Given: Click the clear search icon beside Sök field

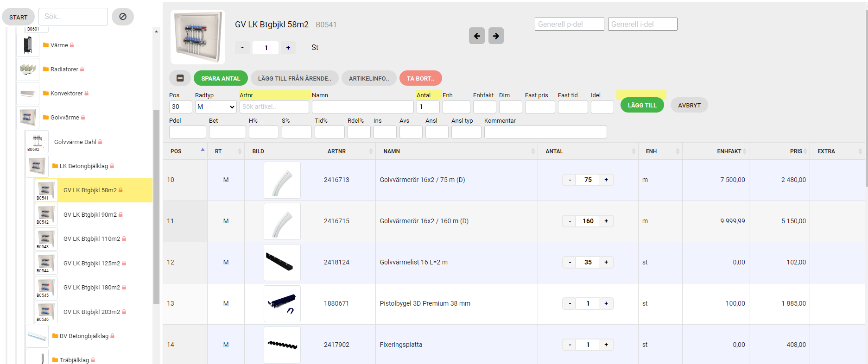Looking at the screenshot, I should coord(123,17).
